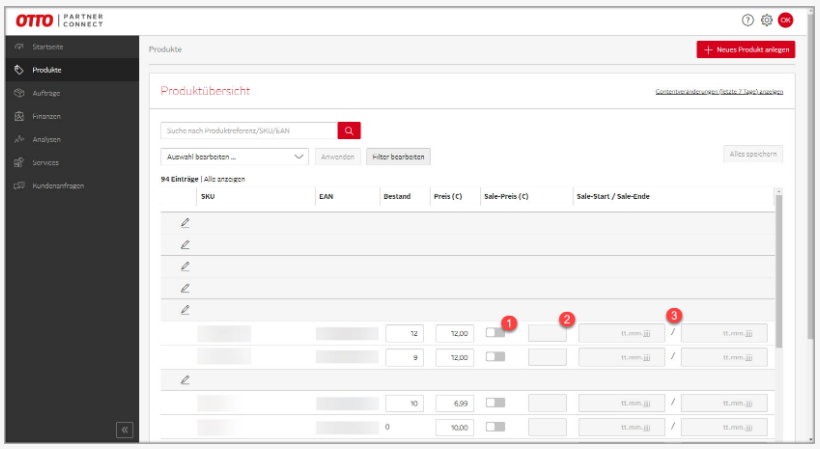Collapse the sidebar with double chevron
This screenshot has height=449, width=820.
click(x=124, y=430)
